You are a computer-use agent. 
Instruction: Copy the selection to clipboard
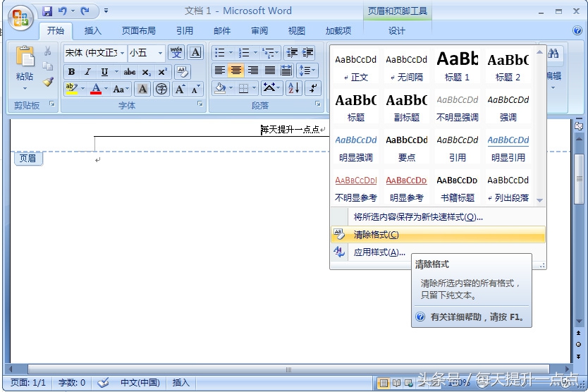tap(48, 66)
